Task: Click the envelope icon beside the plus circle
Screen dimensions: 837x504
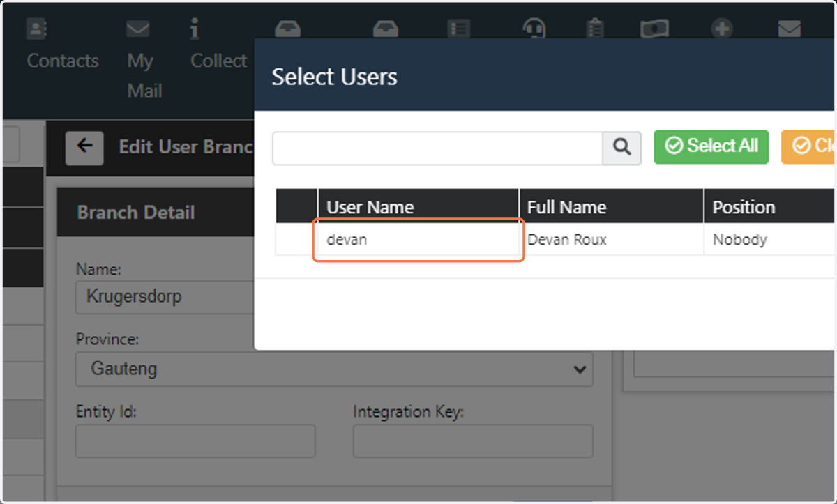Action: (x=789, y=29)
